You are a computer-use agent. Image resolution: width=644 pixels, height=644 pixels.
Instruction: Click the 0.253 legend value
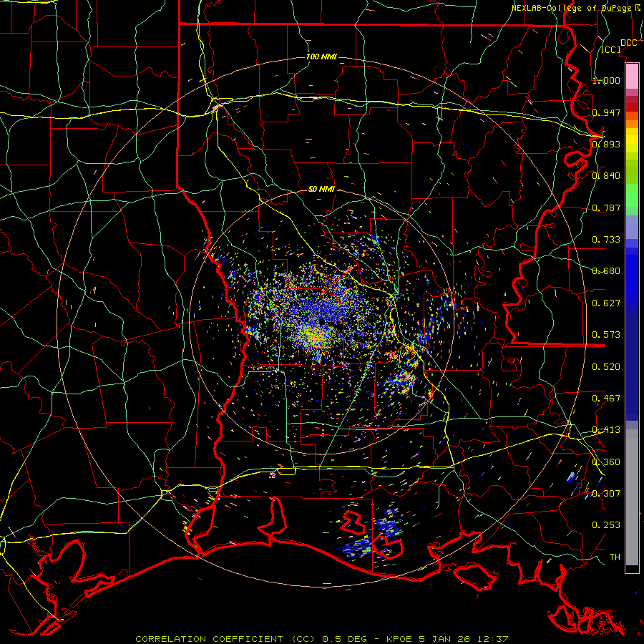pyautogui.click(x=606, y=525)
